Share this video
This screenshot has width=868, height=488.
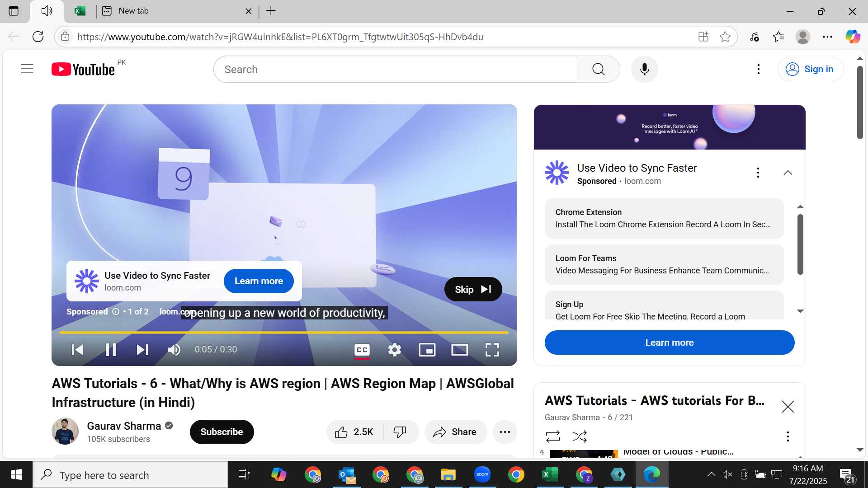(455, 432)
